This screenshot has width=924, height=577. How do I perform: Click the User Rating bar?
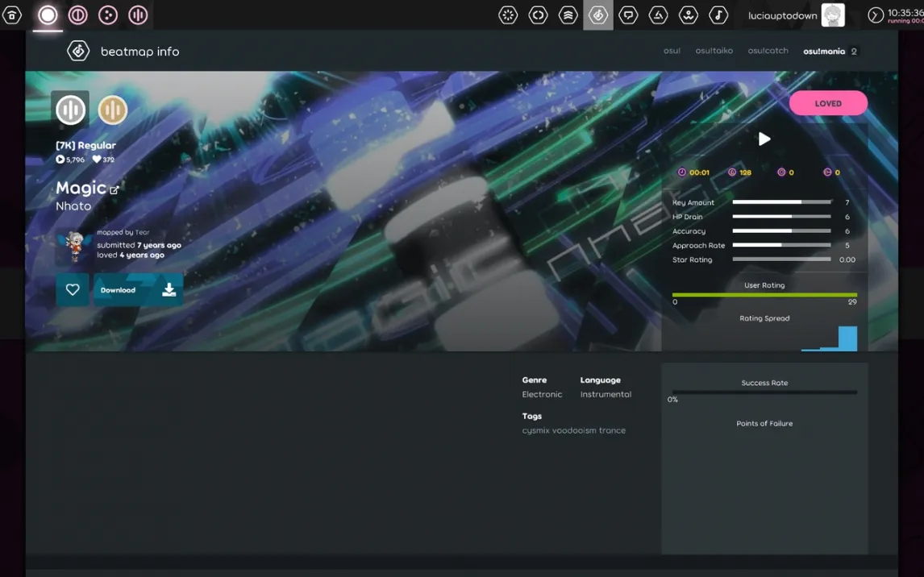click(764, 295)
